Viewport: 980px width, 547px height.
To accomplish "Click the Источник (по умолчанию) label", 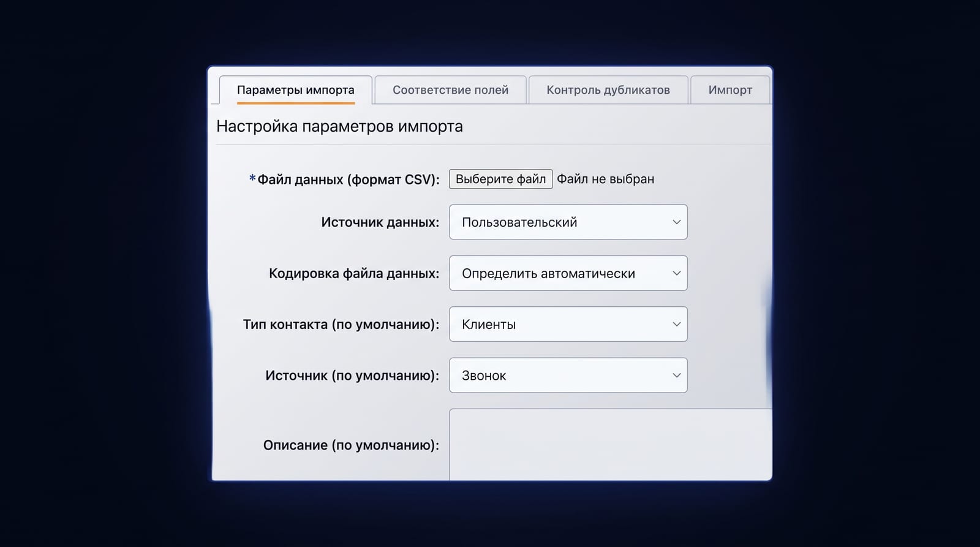I will 352,375.
